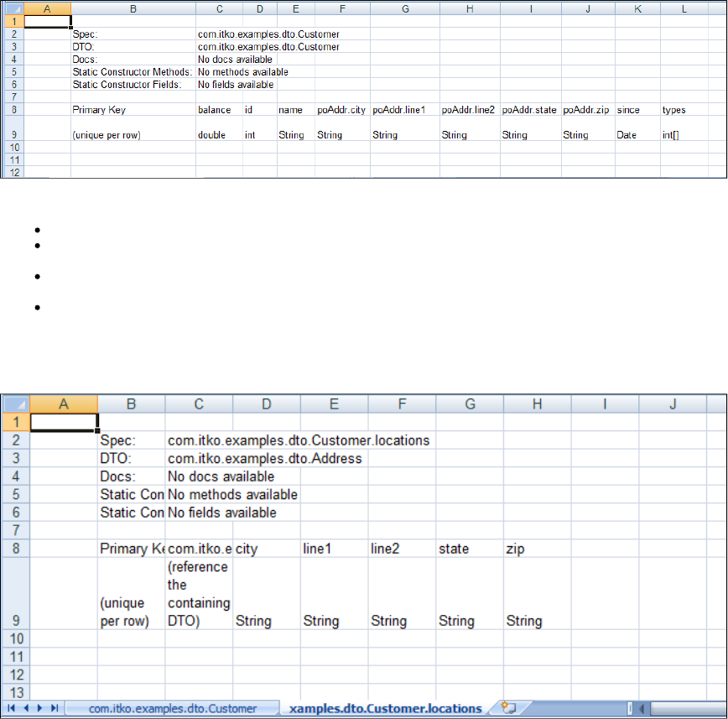Insert a new worksheet using the tab icon
This screenshot has width=728, height=719.
click(509, 708)
